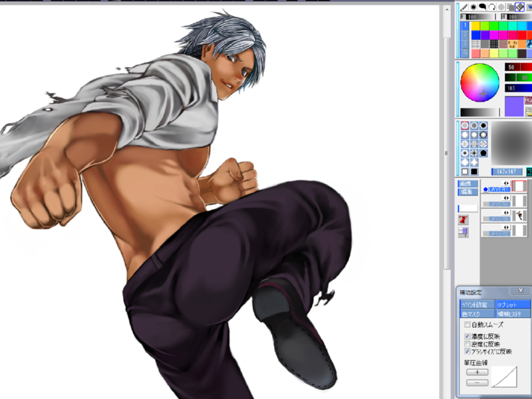Pick the solid black round brush tip
Screen dimensions: 532x399
483,126
